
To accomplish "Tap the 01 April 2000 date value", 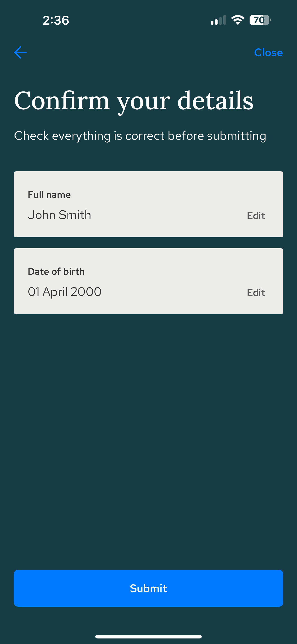I will click(x=65, y=292).
